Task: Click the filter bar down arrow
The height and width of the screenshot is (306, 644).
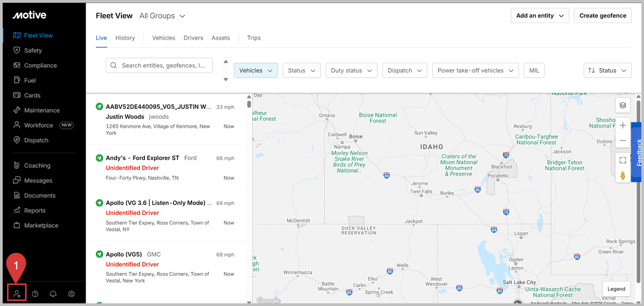Action: click(226, 80)
